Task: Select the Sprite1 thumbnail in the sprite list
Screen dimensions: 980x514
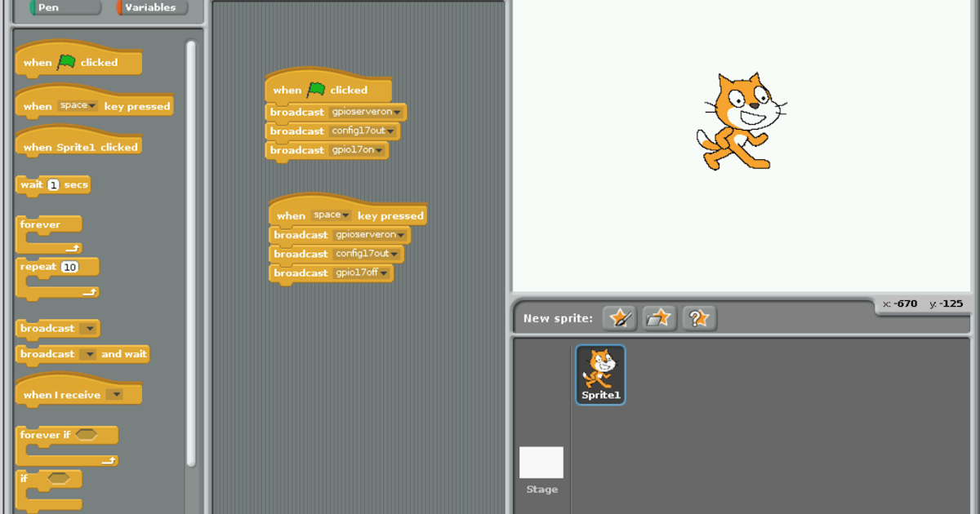Action: click(600, 374)
